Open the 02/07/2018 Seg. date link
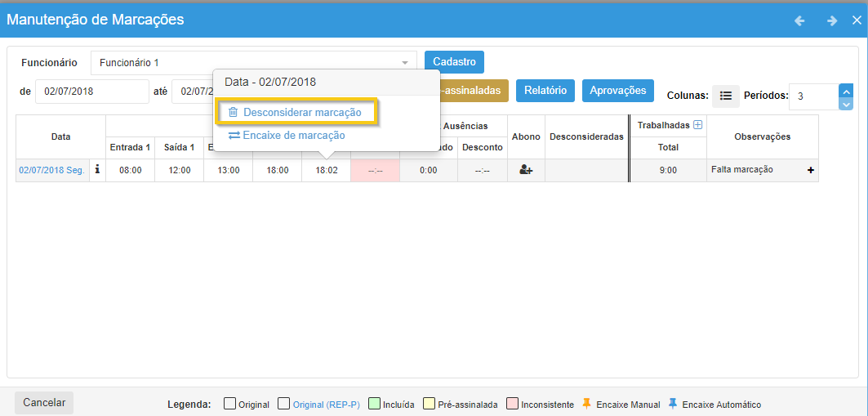The width and height of the screenshot is (868, 416). coord(51,170)
